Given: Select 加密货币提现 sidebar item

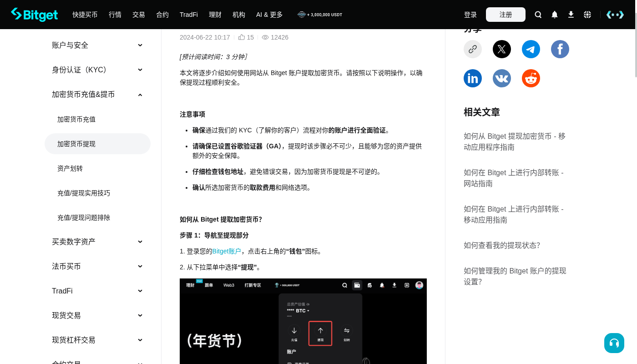Looking at the screenshot, I should coord(97,144).
